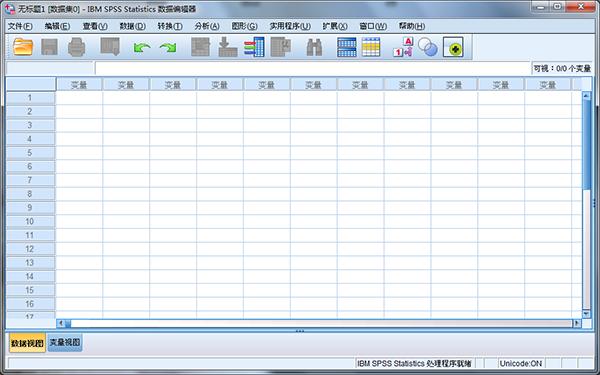Save the document using the floppy disk icon
Image resolution: width=600 pixels, height=375 pixels.
coord(49,47)
